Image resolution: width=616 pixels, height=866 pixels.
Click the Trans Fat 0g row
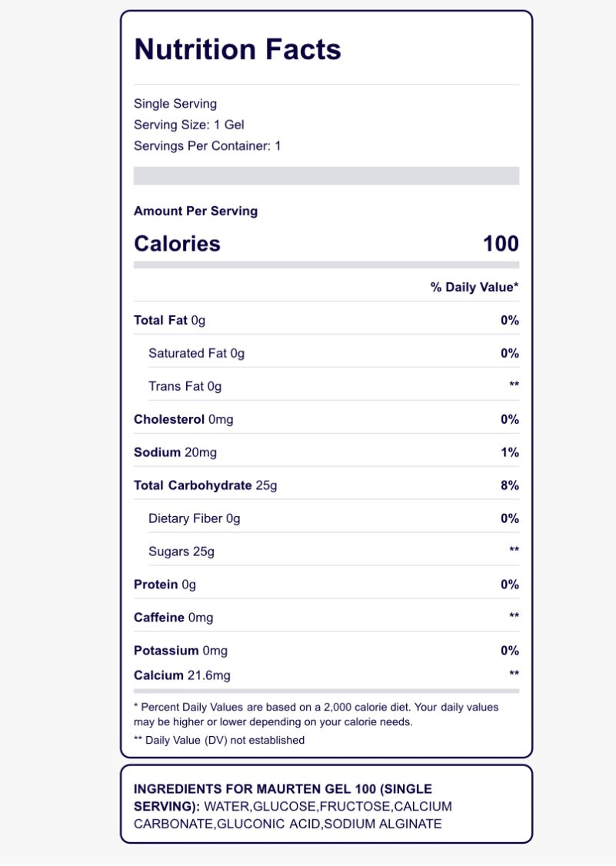click(x=334, y=386)
